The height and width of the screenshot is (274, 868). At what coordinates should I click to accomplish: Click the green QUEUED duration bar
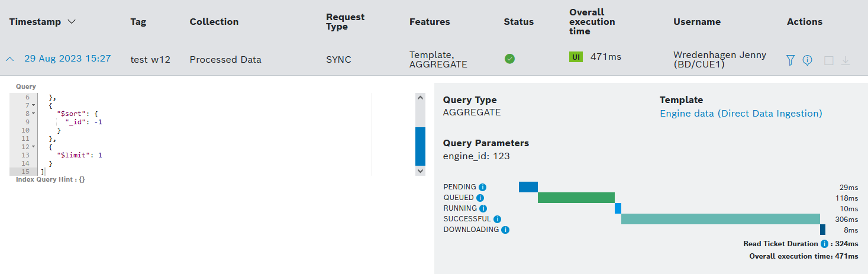pyautogui.click(x=576, y=198)
